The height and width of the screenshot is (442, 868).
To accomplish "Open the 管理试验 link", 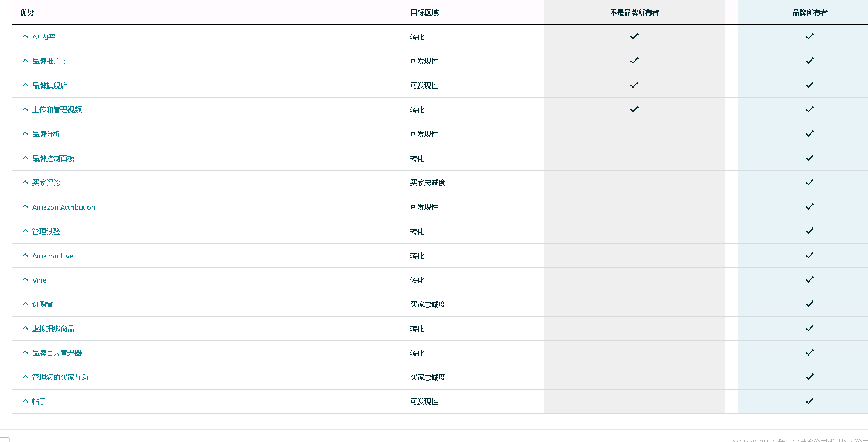I will [x=46, y=231].
